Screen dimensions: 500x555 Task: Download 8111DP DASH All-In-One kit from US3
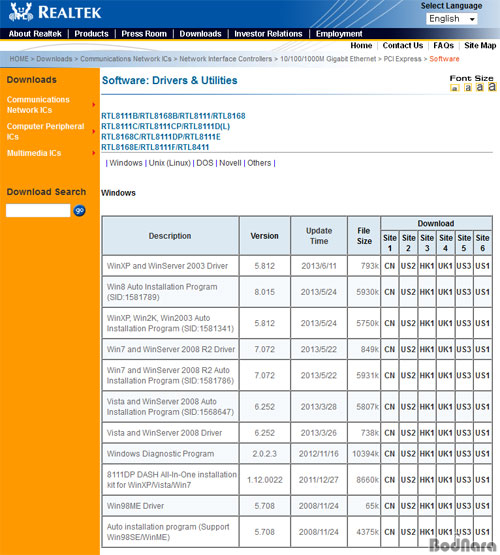click(x=464, y=480)
